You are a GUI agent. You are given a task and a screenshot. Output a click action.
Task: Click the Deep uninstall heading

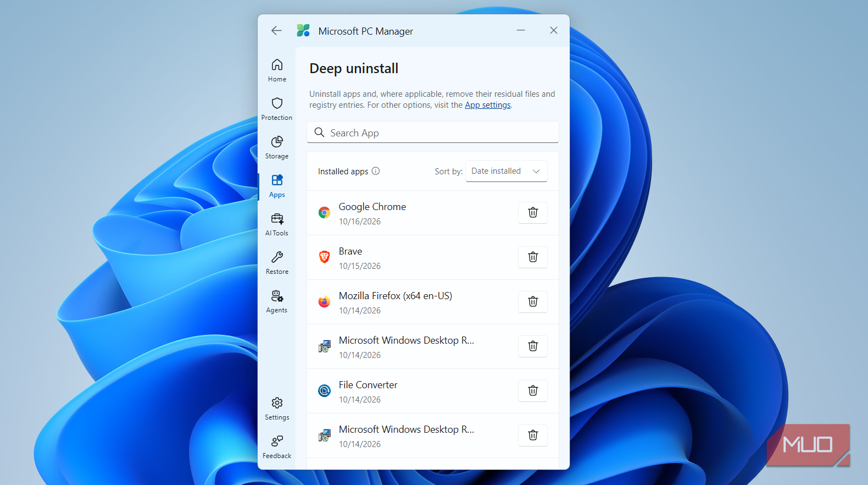click(354, 68)
